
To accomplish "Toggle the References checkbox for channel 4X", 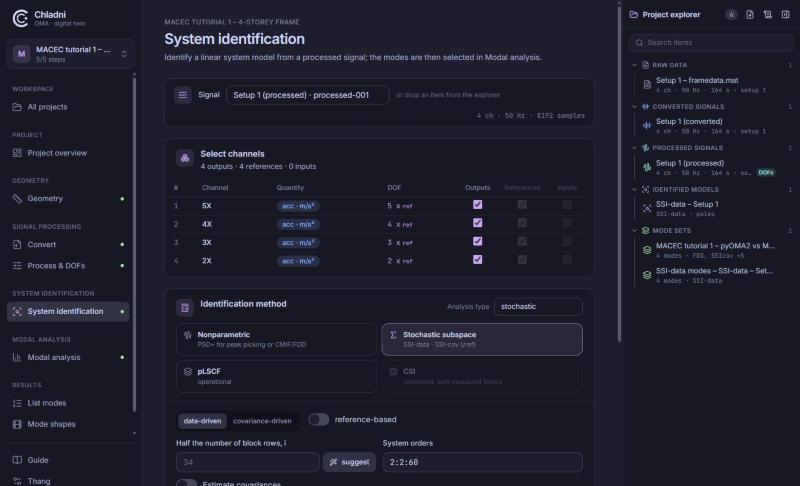I will [522, 223].
